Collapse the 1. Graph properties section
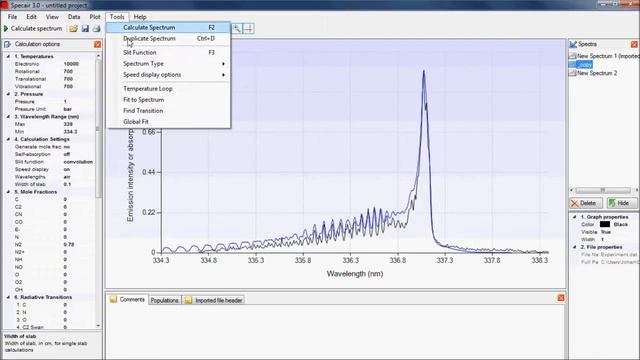Image resolution: width=640 pixels, height=360 pixels. click(575, 217)
